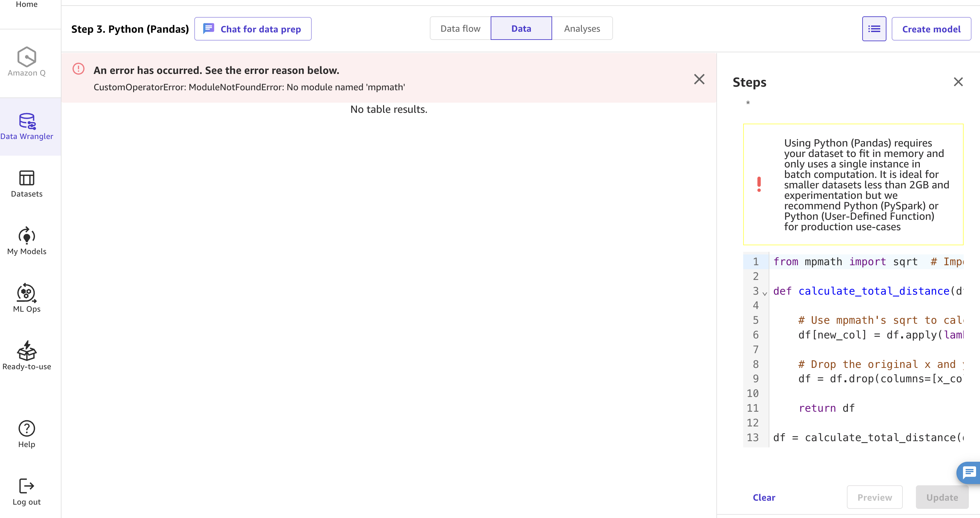Collapse the calculate_total_distance function at line 3
This screenshot has height=518, width=980.
(765, 293)
